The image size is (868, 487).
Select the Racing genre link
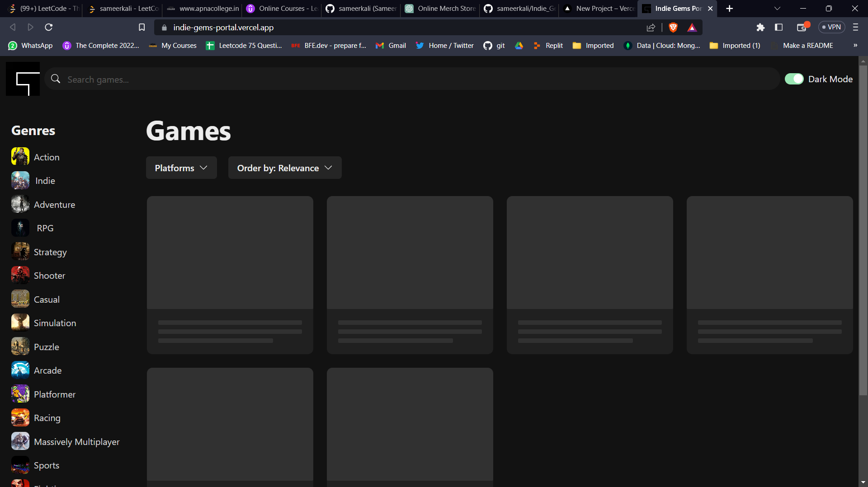(47, 418)
